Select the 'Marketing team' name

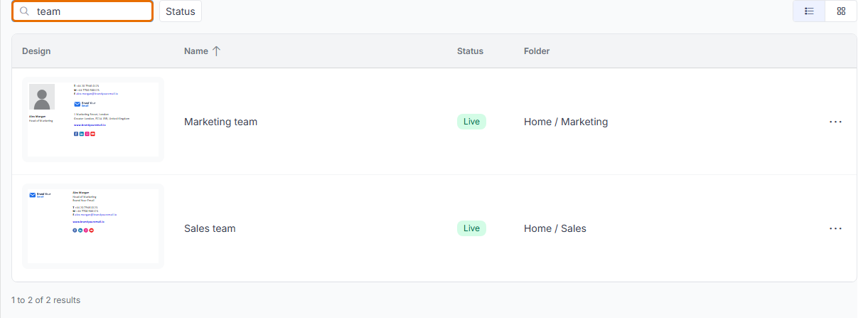tap(220, 122)
